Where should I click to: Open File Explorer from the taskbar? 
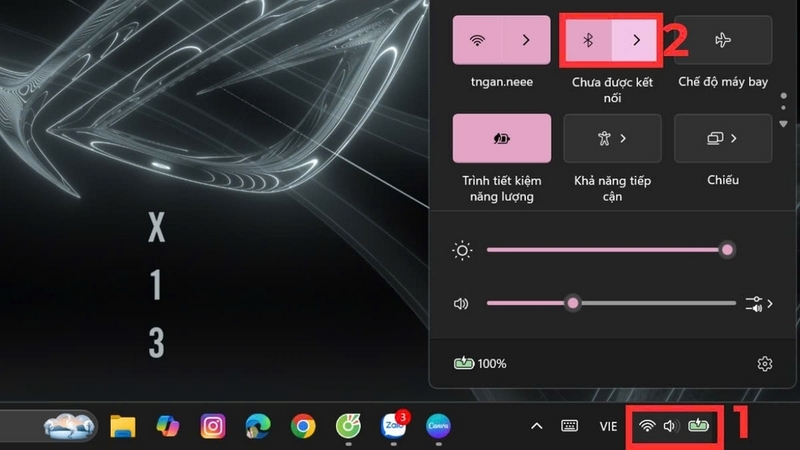click(x=123, y=426)
